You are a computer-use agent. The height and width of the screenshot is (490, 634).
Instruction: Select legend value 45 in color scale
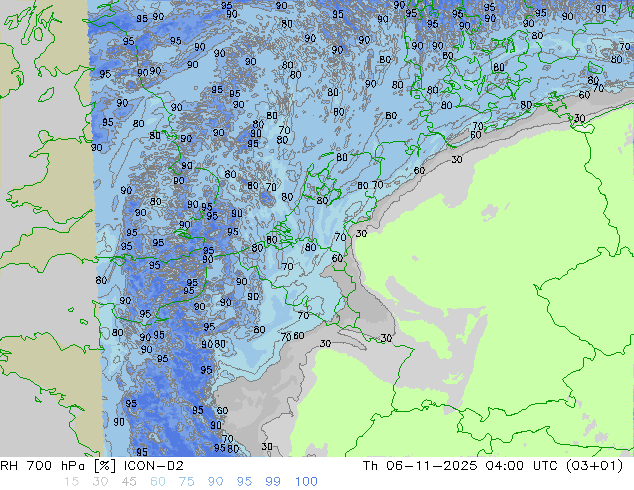pyautogui.click(x=129, y=482)
